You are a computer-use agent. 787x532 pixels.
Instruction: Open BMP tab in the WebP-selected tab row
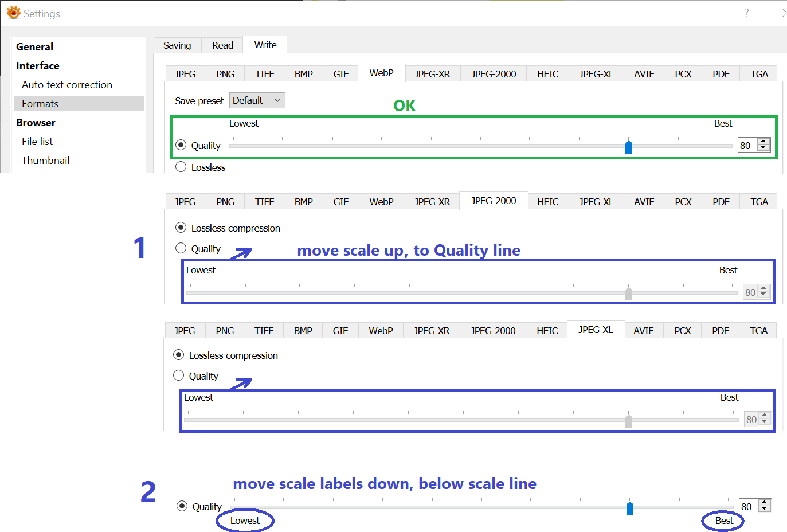[x=304, y=74]
